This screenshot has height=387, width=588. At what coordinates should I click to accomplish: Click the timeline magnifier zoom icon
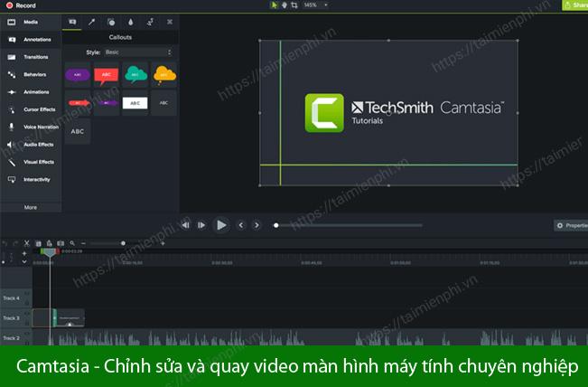tap(72, 243)
